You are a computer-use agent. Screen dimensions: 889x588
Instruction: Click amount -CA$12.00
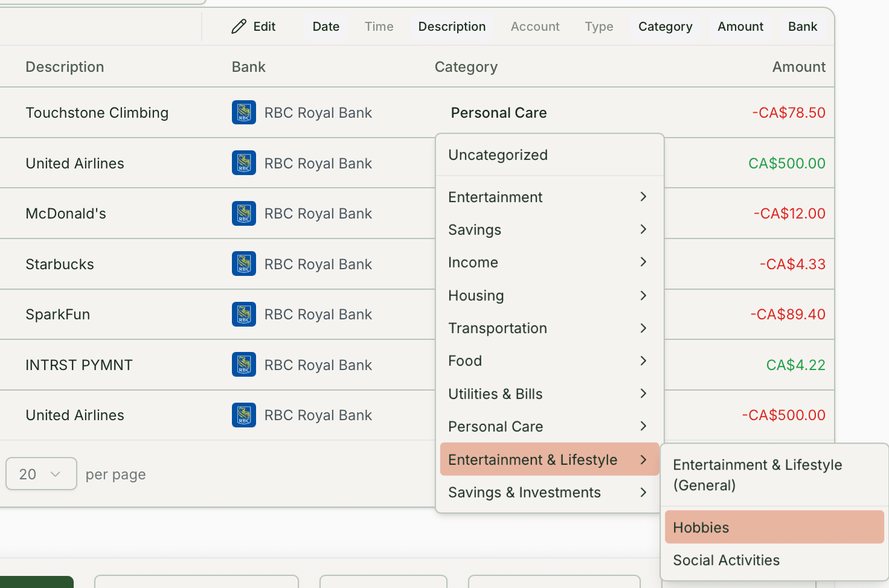pyautogui.click(x=789, y=214)
